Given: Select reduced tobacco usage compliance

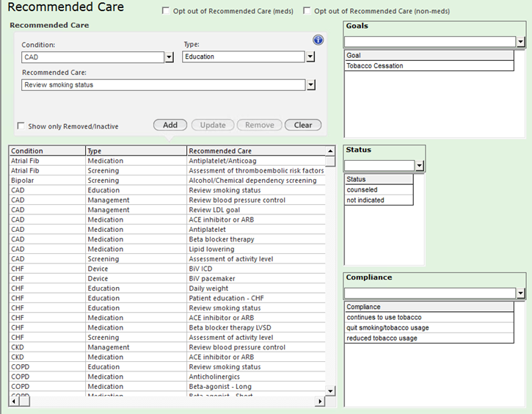Looking at the screenshot, I should click(x=429, y=338).
